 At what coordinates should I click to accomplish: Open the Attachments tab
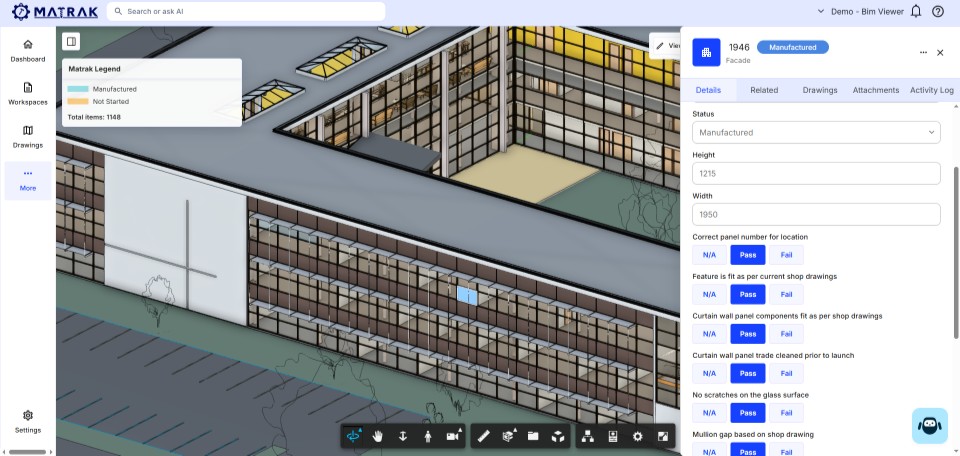point(876,90)
